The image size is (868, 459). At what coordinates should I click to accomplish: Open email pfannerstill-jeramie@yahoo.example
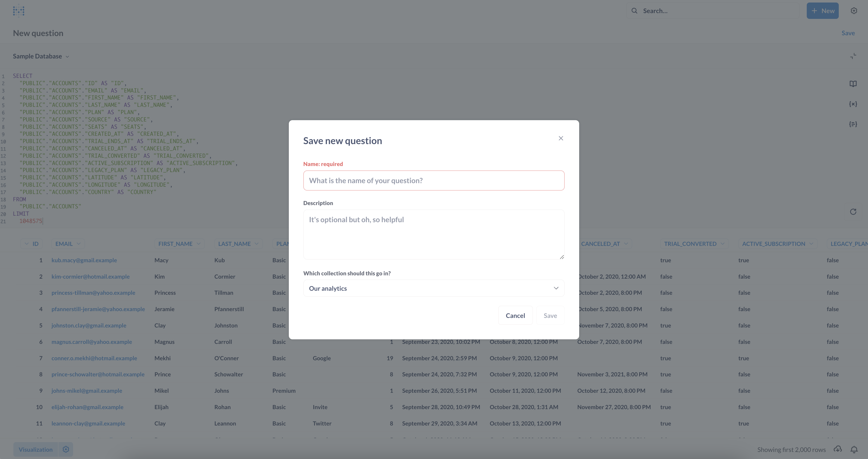98,309
